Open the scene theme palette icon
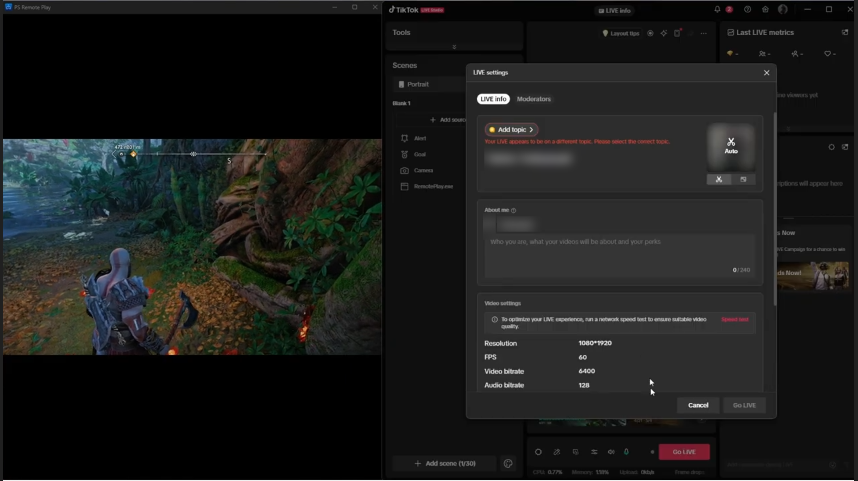The width and height of the screenshot is (858, 481). coord(508,464)
